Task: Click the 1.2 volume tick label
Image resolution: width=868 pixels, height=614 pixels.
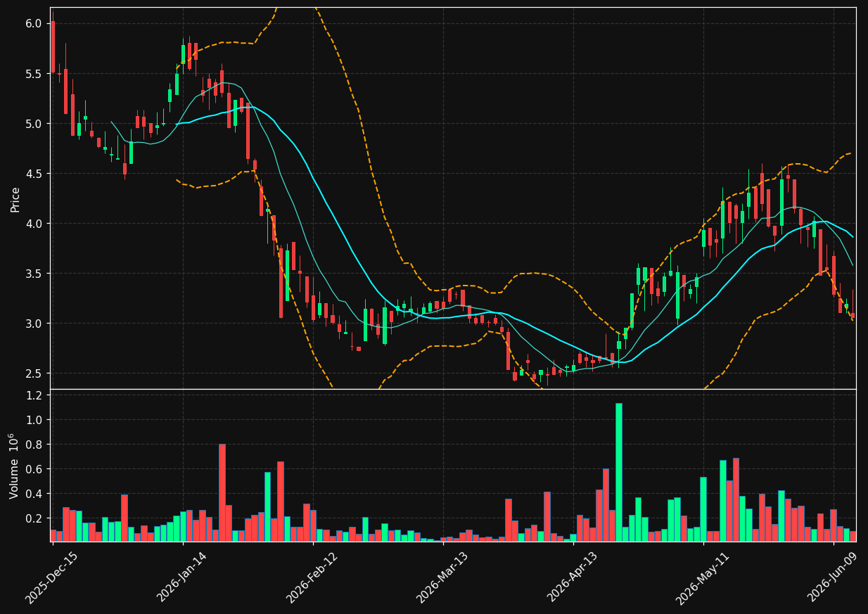Action: (33, 395)
